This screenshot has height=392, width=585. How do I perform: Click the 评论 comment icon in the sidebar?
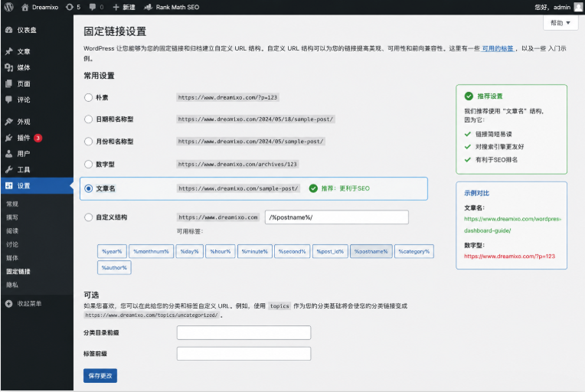(x=9, y=100)
